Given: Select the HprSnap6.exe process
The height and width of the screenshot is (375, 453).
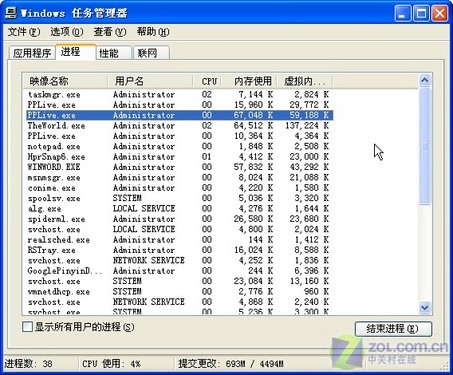Looking at the screenshot, I should pyautogui.click(x=179, y=157).
